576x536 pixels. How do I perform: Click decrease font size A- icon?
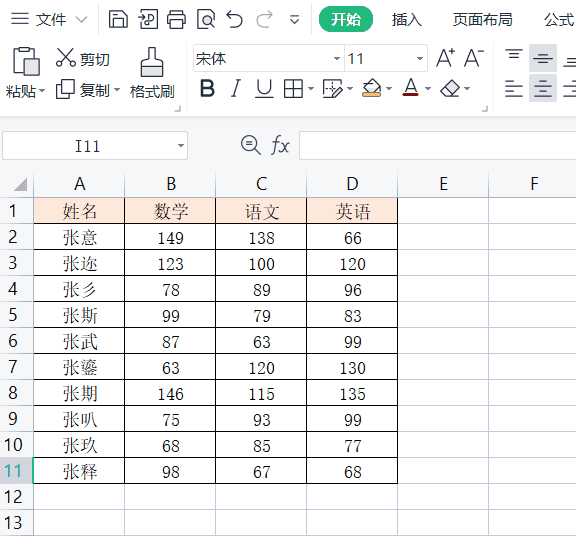[474, 58]
